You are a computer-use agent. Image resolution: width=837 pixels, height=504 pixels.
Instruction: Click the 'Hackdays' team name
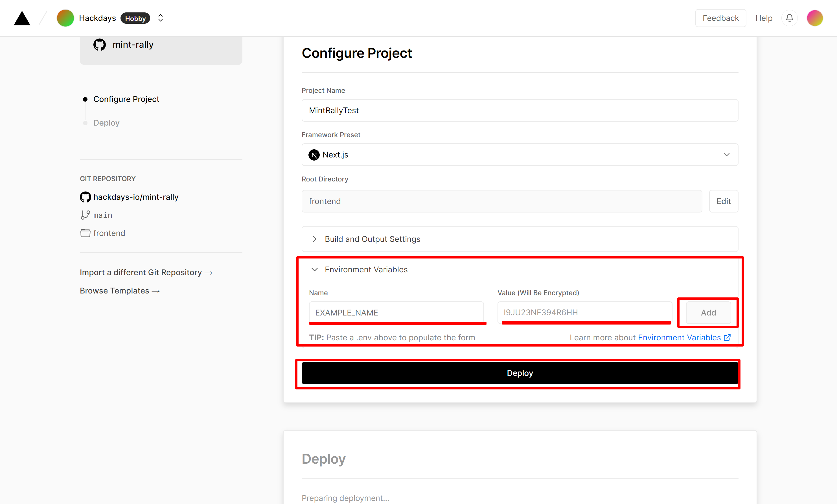click(97, 18)
